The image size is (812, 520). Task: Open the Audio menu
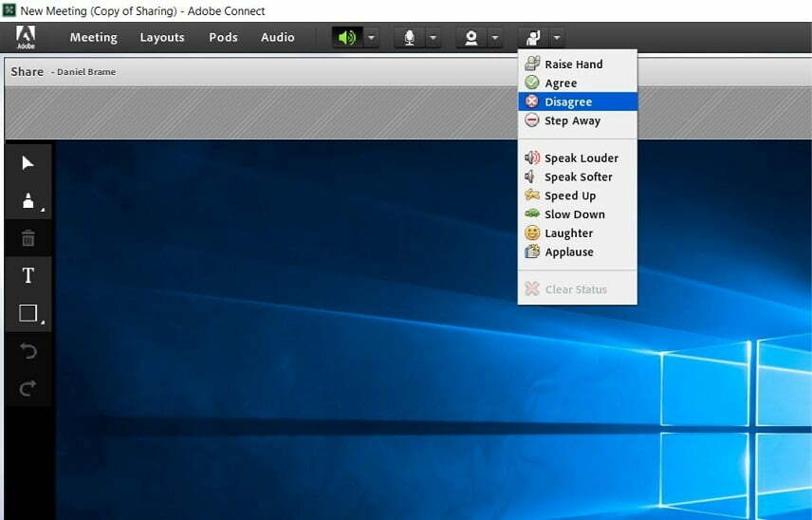click(278, 37)
